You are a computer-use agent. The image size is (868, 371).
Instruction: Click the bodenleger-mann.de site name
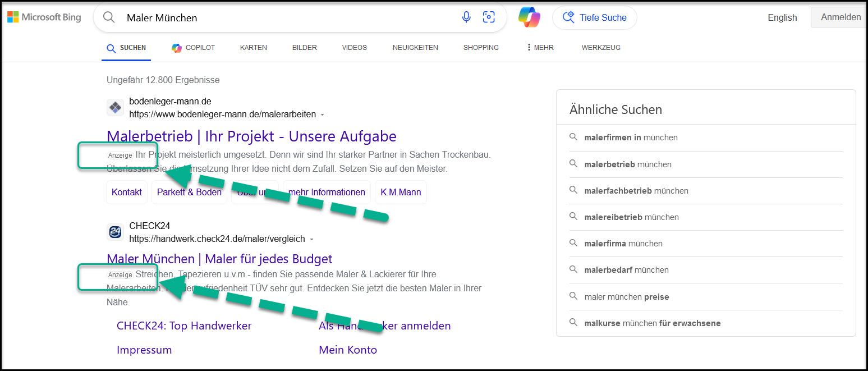(x=170, y=102)
